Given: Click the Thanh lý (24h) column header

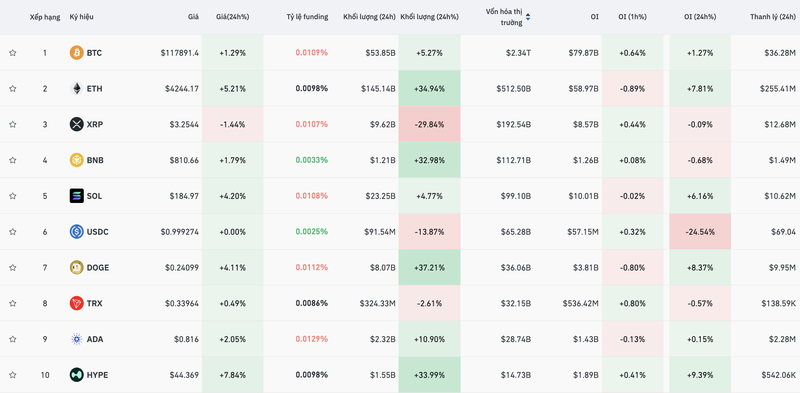Looking at the screenshot, I should click(x=772, y=17).
